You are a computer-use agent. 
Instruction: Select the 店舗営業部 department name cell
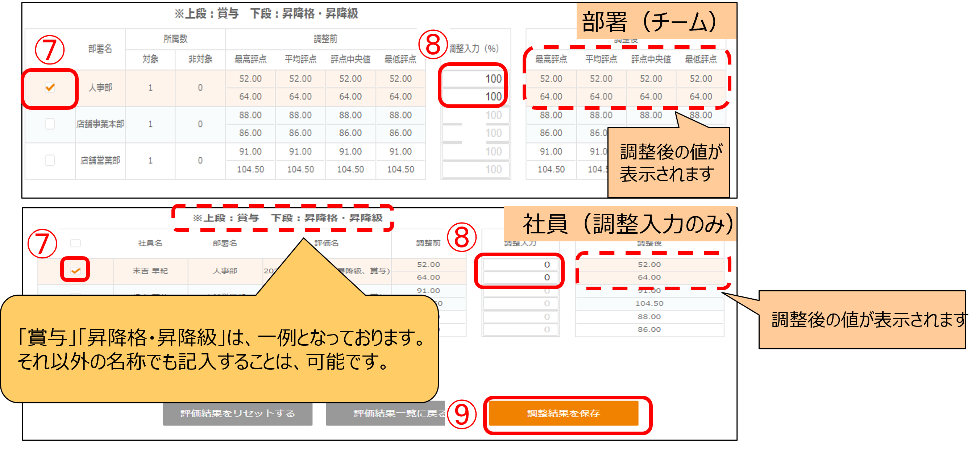click(x=100, y=160)
